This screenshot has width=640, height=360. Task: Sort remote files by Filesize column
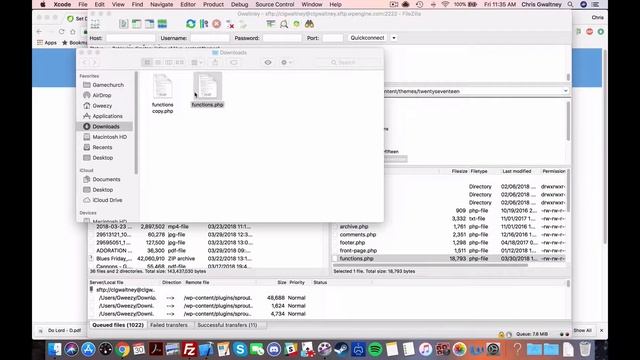459,171
